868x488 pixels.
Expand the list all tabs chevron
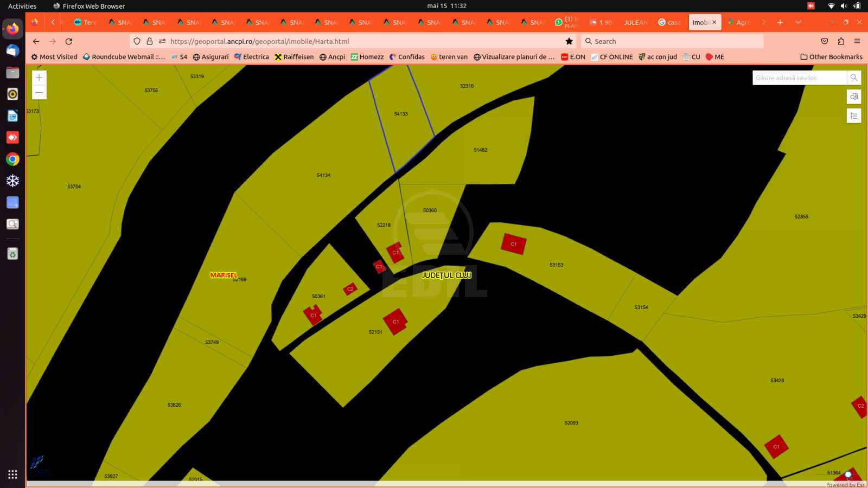[798, 22]
